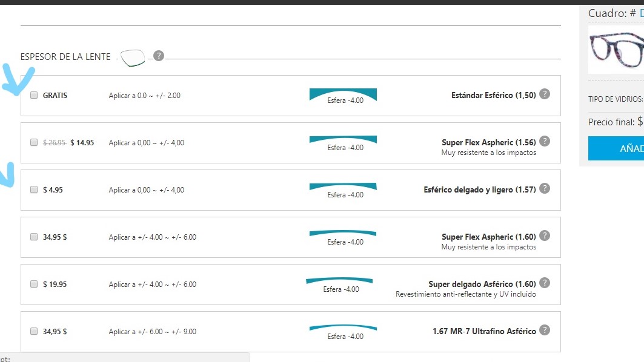Check the GRATIS lens option

(x=34, y=95)
